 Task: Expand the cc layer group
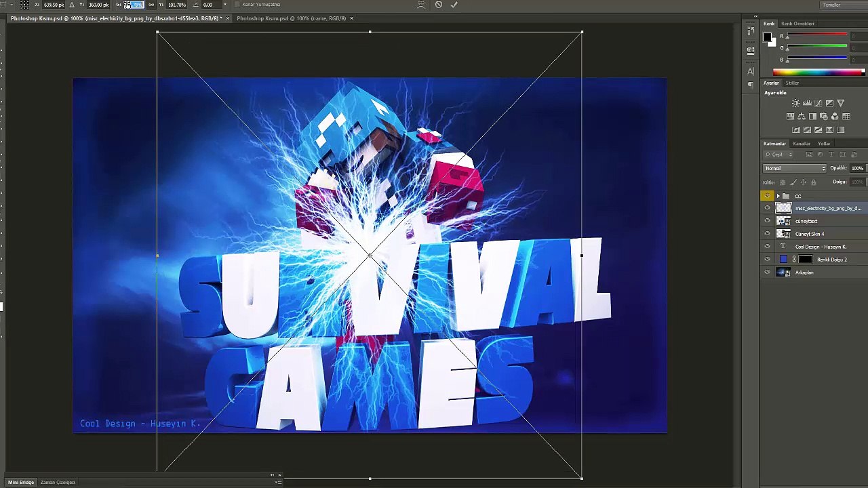pyautogui.click(x=778, y=196)
